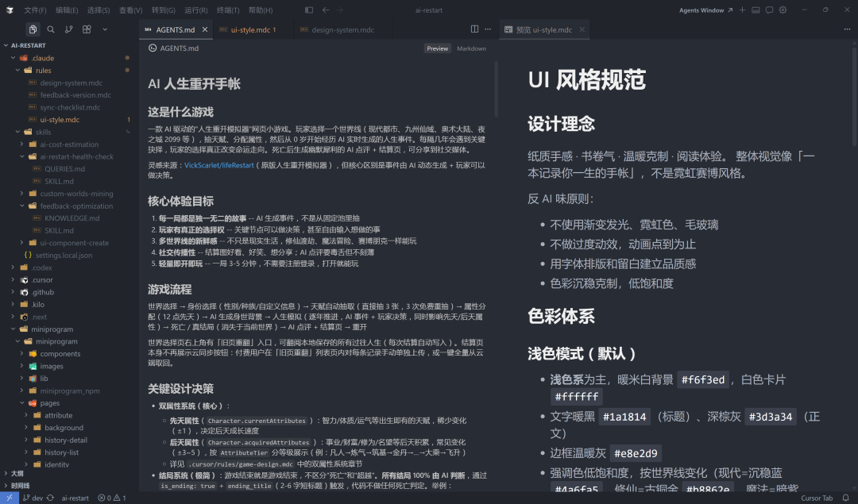Open the errors and warnings indicator
858x504 pixels.
(112, 498)
